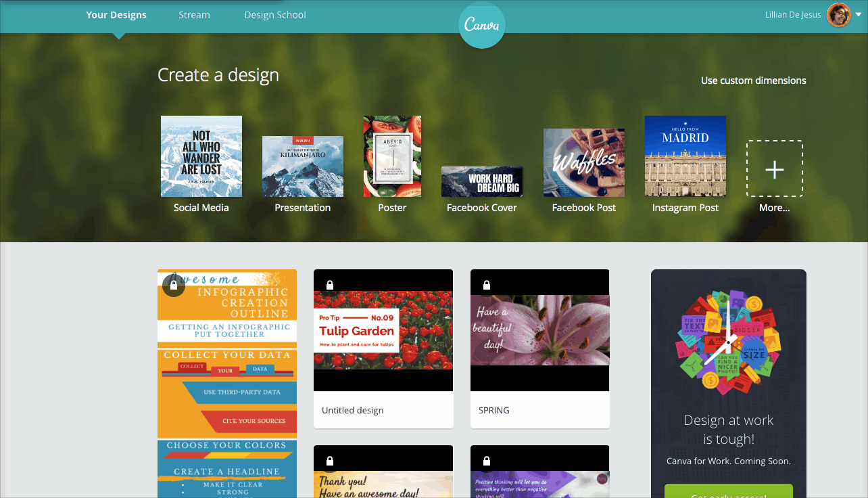Click the Instagram Post label
Image resolution: width=868 pixels, height=498 pixels.
(x=685, y=208)
